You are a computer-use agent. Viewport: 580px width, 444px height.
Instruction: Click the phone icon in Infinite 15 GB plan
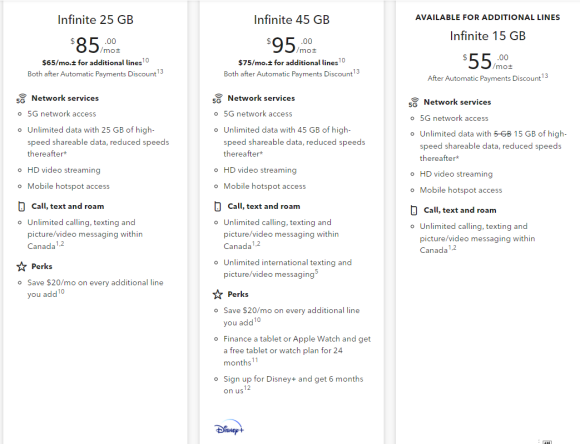pos(414,210)
